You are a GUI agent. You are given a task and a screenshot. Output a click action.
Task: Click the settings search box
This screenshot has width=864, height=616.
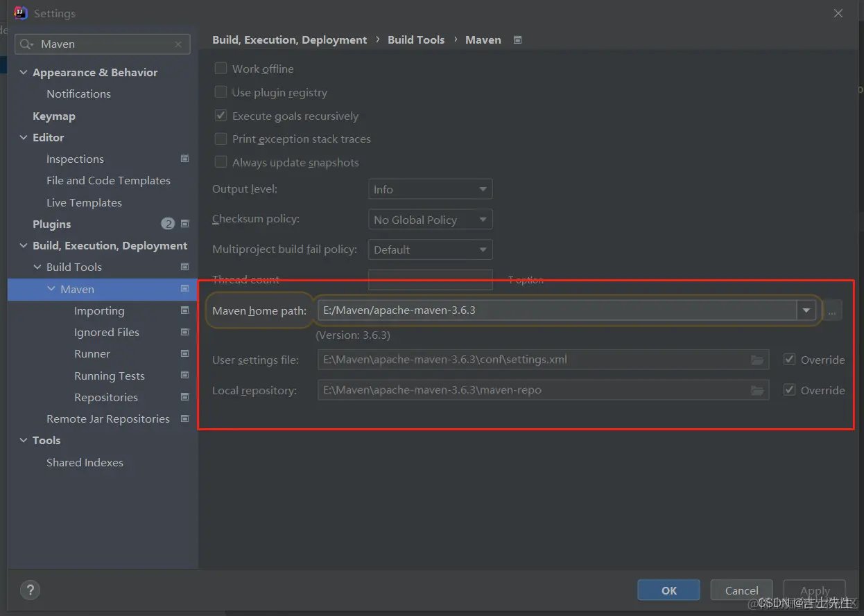[103, 44]
